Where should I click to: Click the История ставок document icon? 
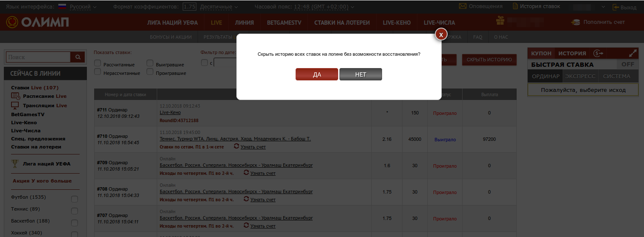[515, 6]
